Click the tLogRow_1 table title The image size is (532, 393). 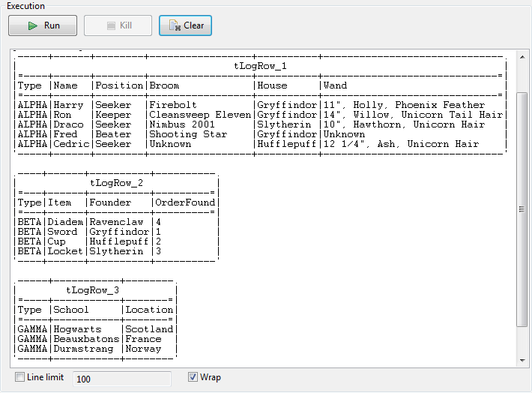pyautogui.click(x=260, y=66)
